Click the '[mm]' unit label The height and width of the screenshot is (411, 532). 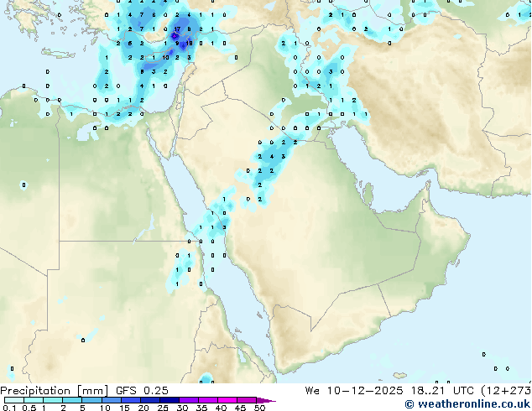pos(93,391)
